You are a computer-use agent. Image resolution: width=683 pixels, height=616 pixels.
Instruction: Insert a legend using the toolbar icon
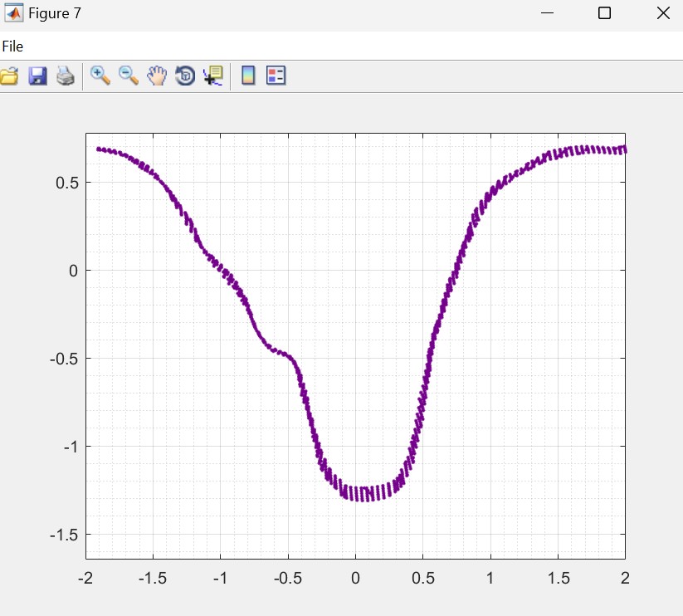[276, 76]
